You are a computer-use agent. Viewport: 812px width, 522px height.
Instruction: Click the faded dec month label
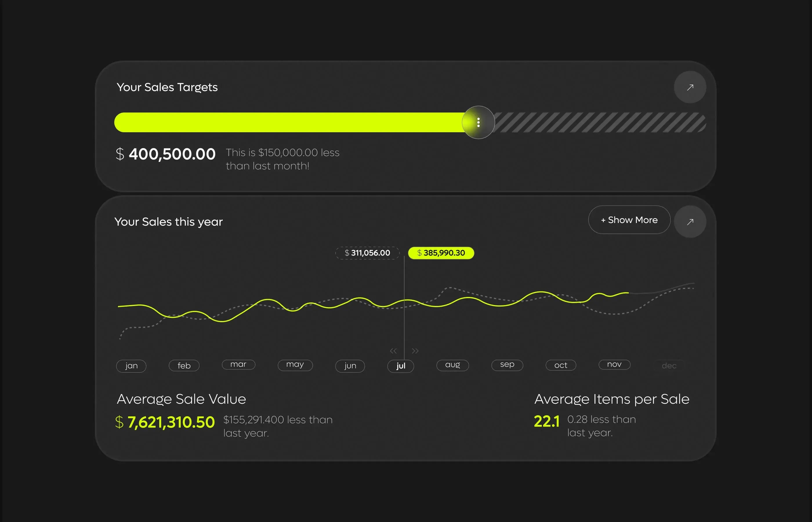(669, 366)
